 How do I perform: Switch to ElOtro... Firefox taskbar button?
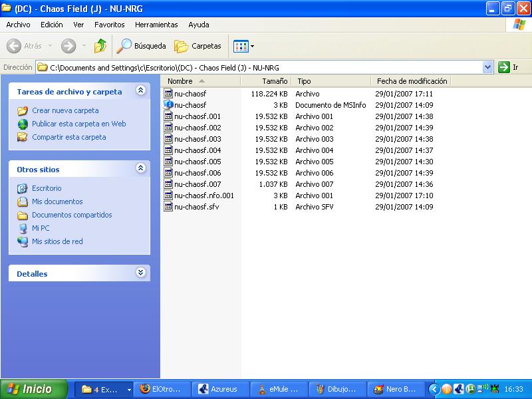pos(162,389)
